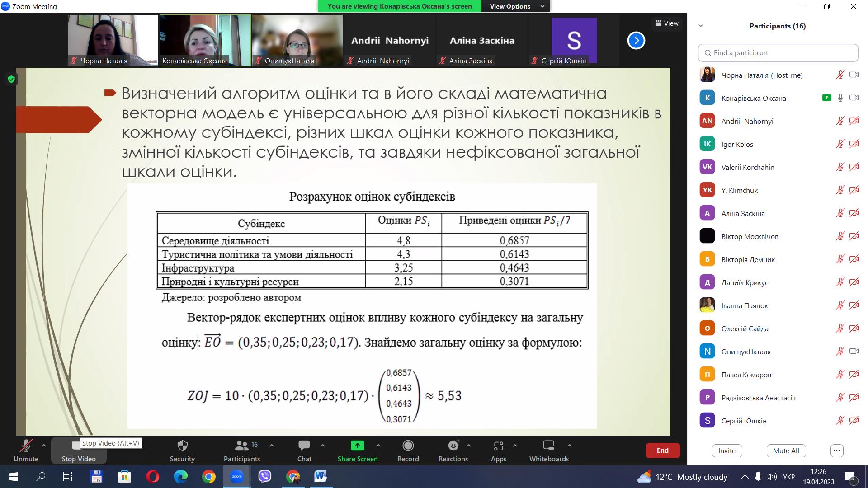Click the Mute All button
The image size is (868, 488).
tap(786, 450)
